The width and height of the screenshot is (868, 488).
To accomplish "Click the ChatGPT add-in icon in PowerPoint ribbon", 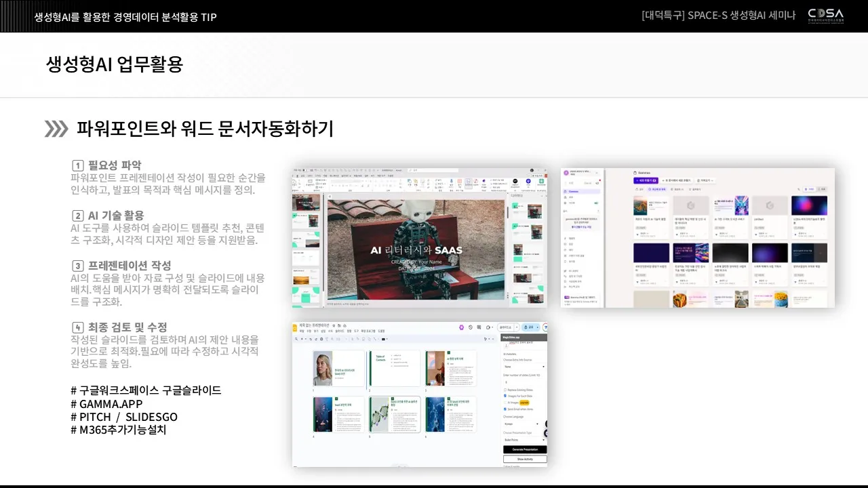I will point(515,182).
